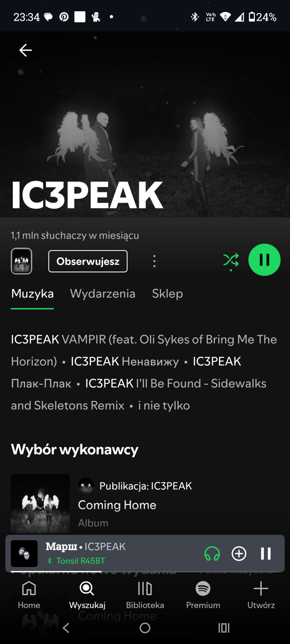Select the Muzyka tab
This screenshot has width=290, height=644.
coord(32,294)
